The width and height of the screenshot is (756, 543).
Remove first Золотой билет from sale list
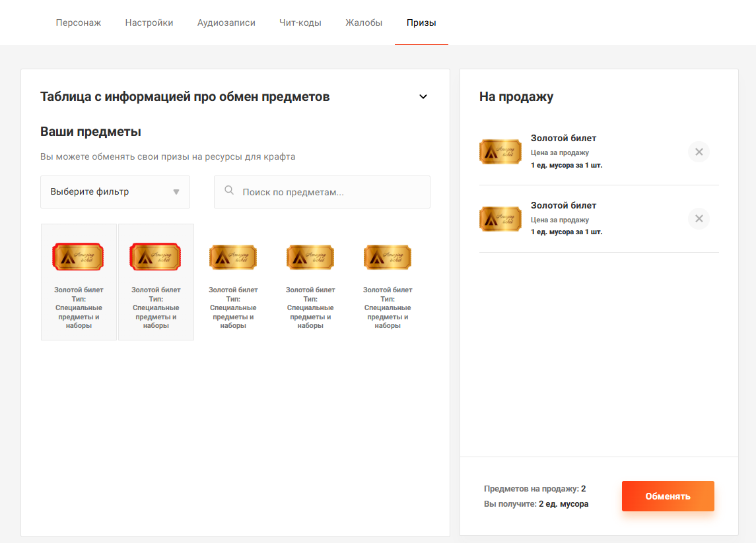pyautogui.click(x=699, y=152)
